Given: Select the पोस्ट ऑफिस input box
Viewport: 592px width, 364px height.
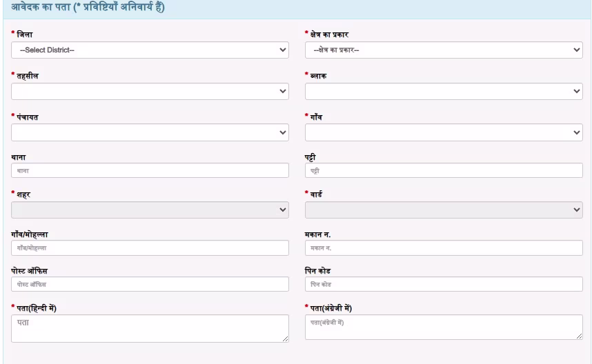Looking at the screenshot, I should (150, 284).
